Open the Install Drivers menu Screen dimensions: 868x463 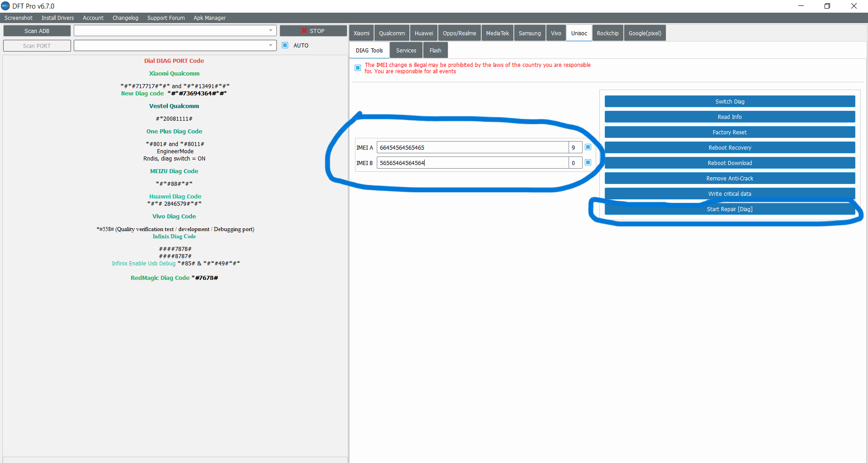(x=57, y=18)
